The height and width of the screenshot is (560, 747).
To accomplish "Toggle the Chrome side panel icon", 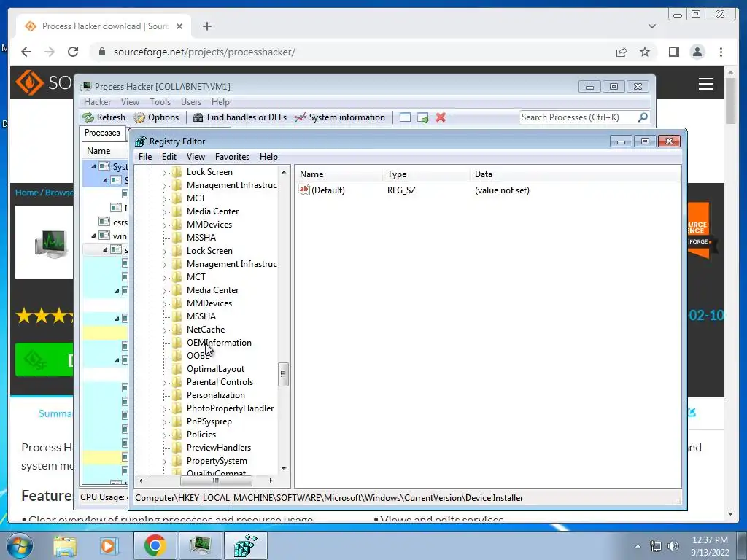I will tap(673, 52).
